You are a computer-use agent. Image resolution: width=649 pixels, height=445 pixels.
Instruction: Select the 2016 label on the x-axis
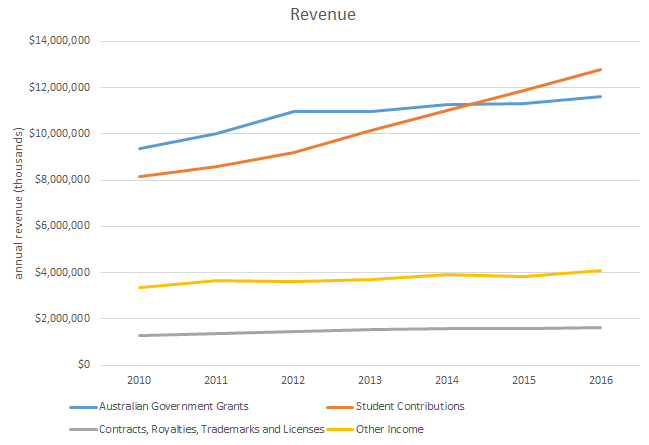tap(600, 381)
